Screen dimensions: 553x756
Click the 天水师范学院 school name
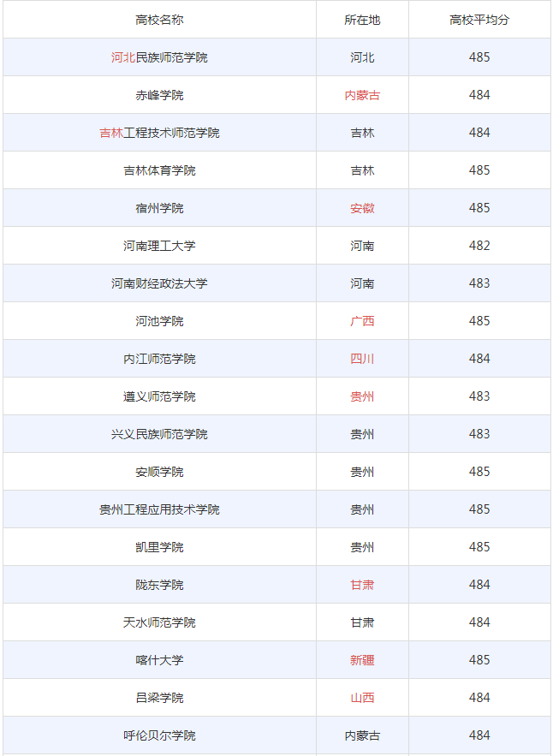pyautogui.click(x=159, y=622)
